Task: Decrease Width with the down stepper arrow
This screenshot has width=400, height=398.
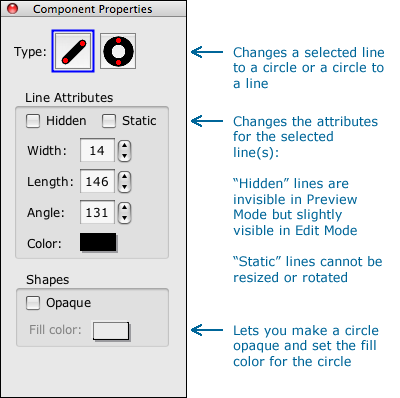Action: 125,156
